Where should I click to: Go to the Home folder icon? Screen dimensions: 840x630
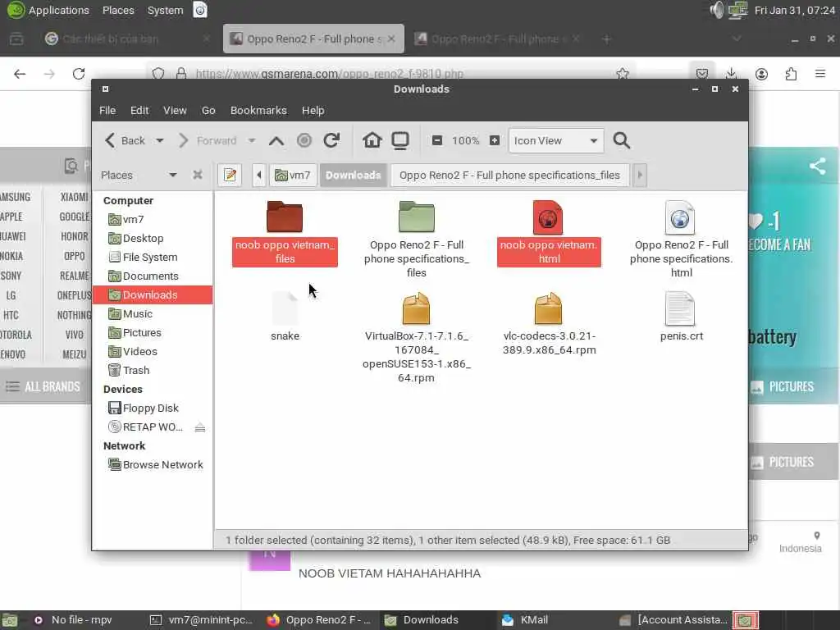point(372,140)
